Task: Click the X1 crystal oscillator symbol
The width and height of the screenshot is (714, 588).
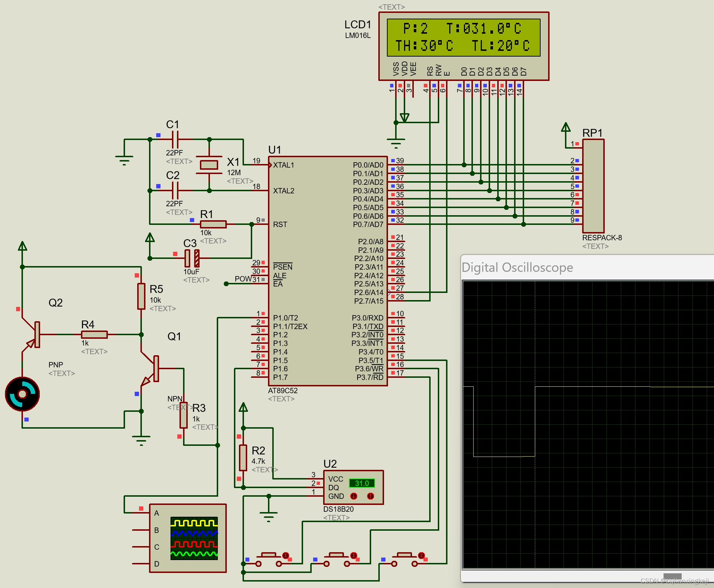Action: 209,165
